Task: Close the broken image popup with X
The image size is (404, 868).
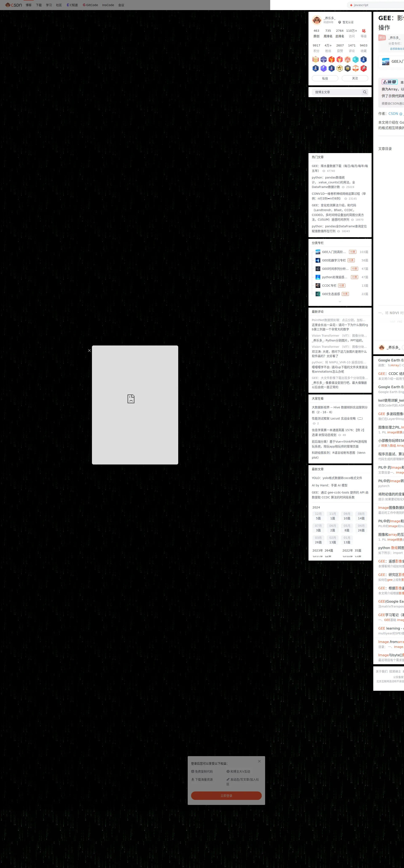Action: click(89, 351)
